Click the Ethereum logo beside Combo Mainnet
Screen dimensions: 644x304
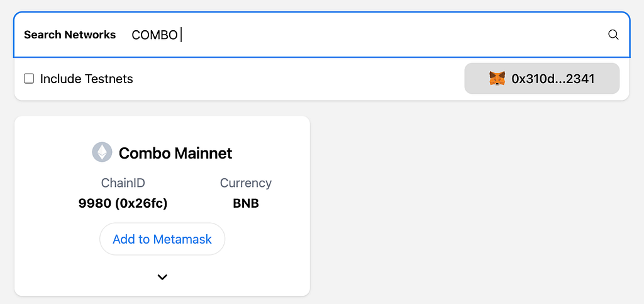point(102,152)
